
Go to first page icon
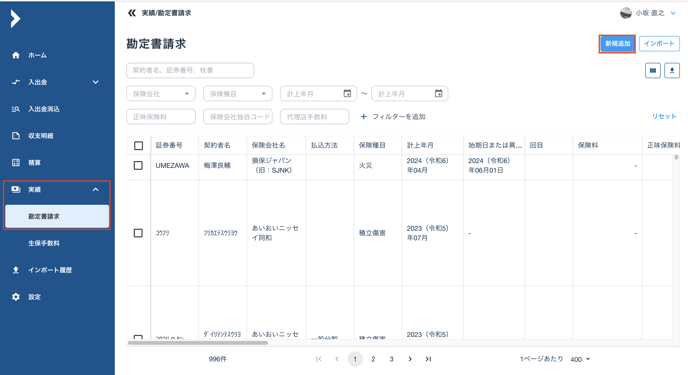pos(319,359)
